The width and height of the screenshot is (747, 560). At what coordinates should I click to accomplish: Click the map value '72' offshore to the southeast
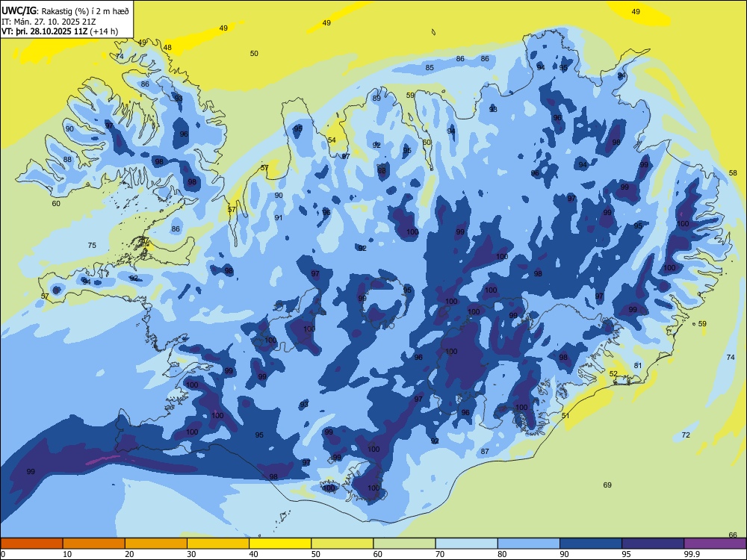click(686, 435)
